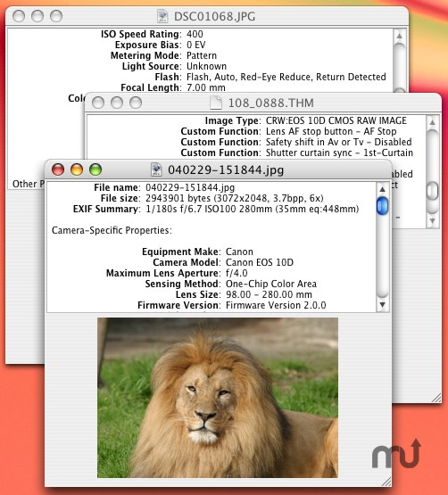Click the 040229-151844.jpg title bar file icon
This screenshot has width=448, height=495.
tap(156, 169)
